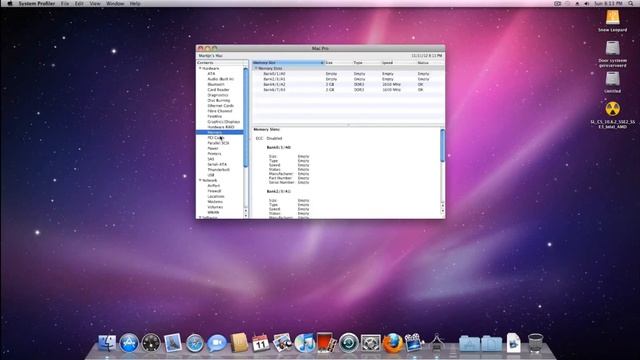Select Audio (Built In) in sidebar
640x360 pixels.
coord(220,79)
